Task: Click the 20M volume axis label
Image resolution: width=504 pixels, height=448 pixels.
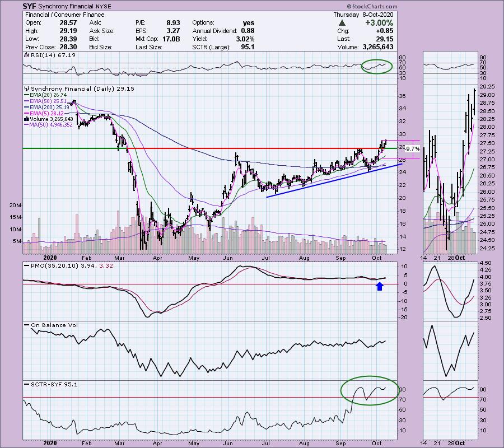Action: click(x=15, y=206)
